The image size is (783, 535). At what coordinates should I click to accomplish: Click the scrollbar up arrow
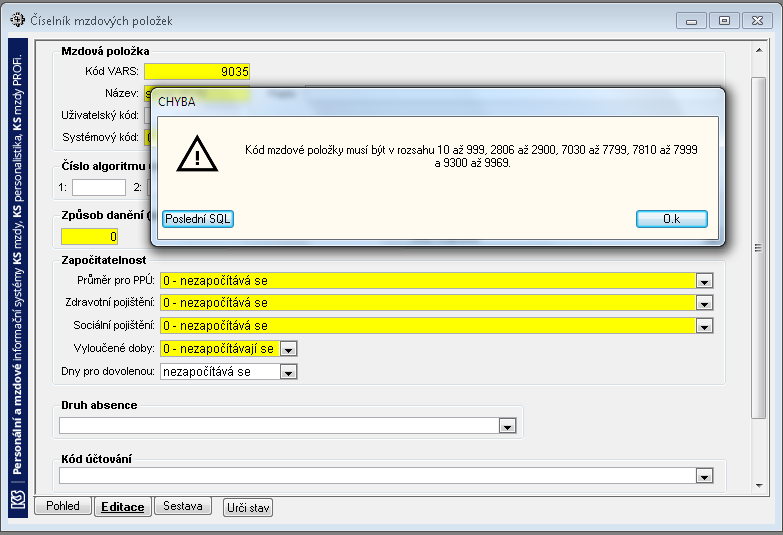coord(759,50)
